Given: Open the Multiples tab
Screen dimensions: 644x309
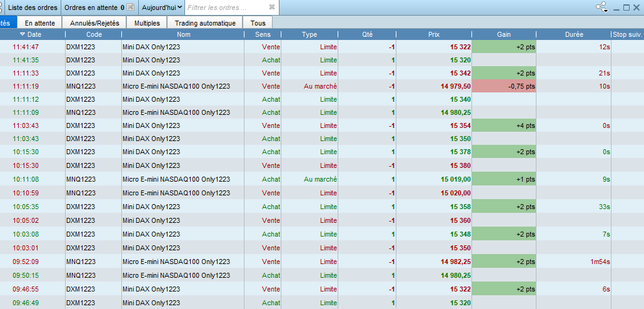Looking at the screenshot, I should click(x=147, y=23).
